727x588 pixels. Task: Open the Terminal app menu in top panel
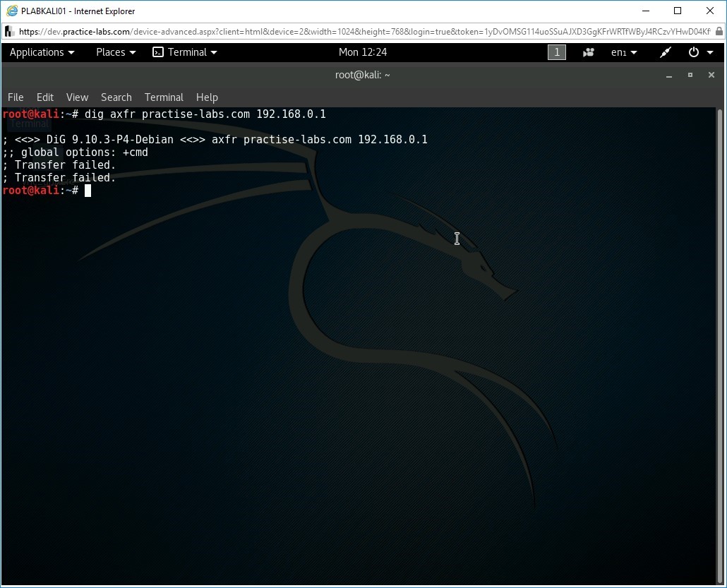186,52
